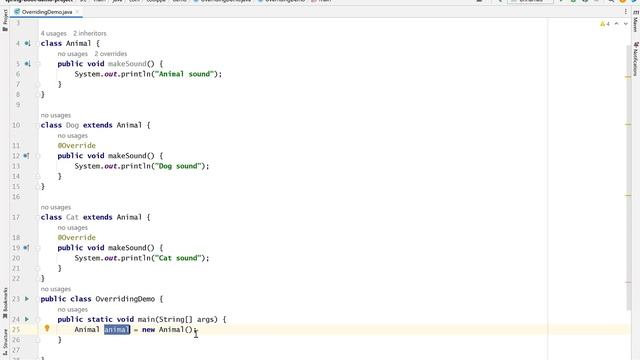Click the '2 inheritors' hint above class Animal

(90, 33)
